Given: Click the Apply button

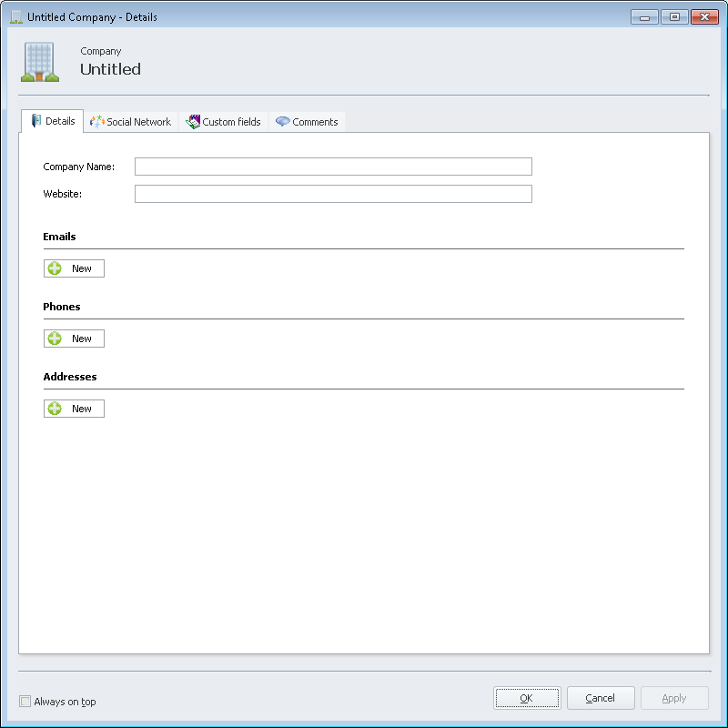Looking at the screenshot, I should coord(674,698).
